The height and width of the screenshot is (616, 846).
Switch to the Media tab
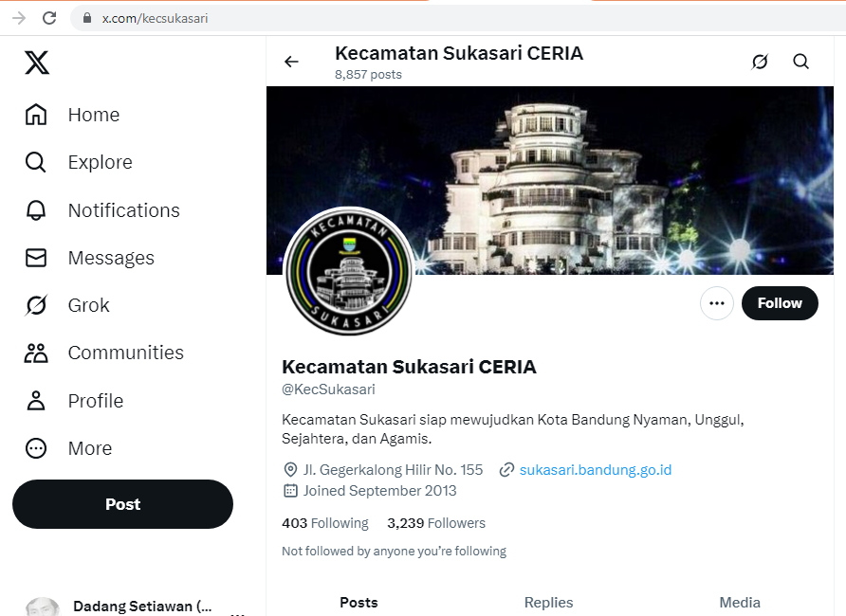pyautogui.click(x=740, y=603)
